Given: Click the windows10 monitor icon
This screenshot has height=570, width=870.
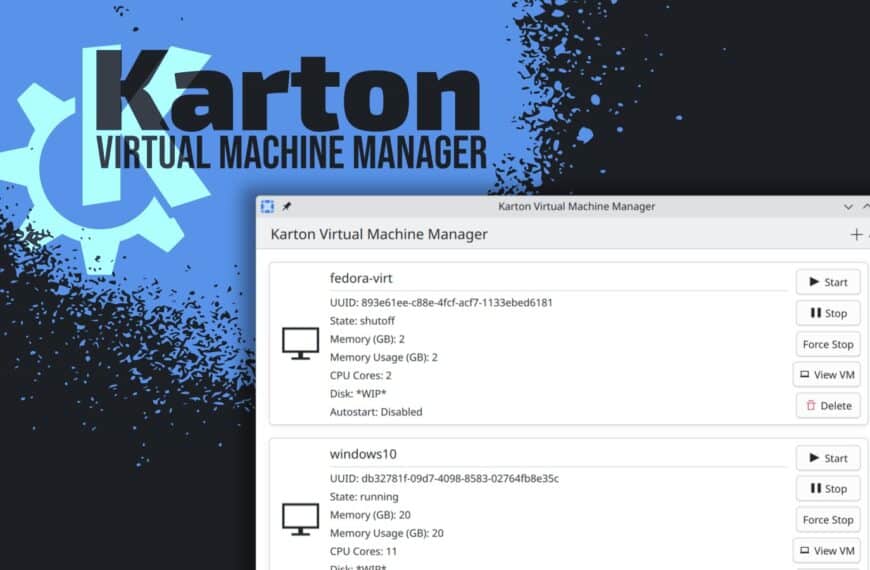Looking at the screenshot, I should pyautogui.click(x=300, y=519).
